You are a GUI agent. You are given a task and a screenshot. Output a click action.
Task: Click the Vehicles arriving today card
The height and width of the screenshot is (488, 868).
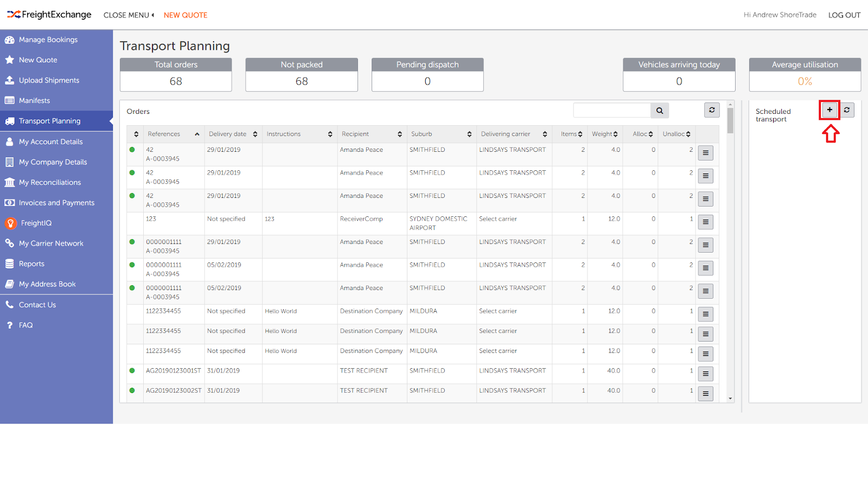679,75
